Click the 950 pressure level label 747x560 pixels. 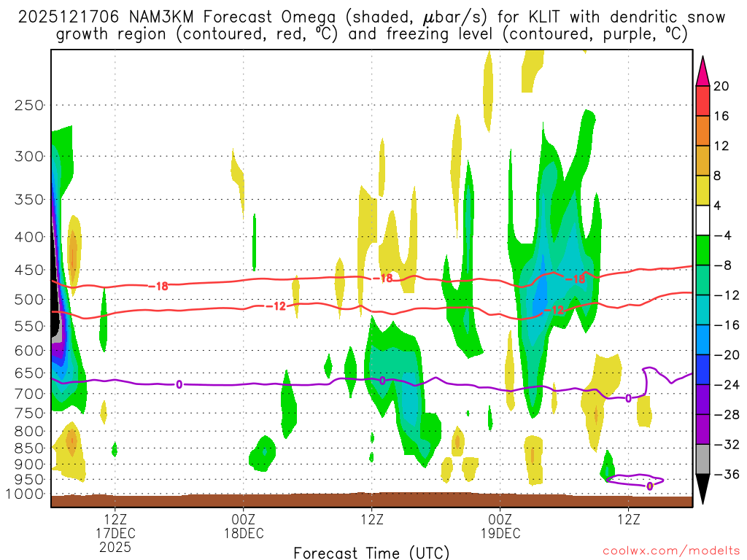[x=29, y=480]
